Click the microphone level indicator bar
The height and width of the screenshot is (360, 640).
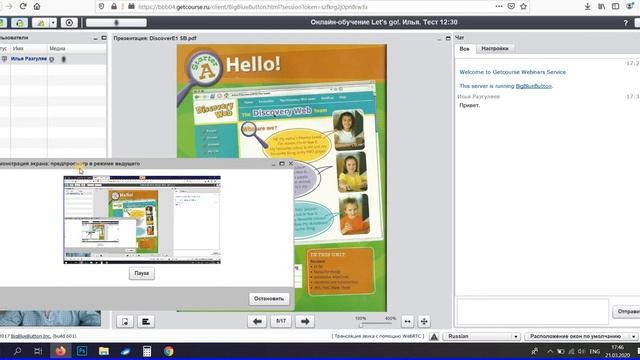click(116, 23)
